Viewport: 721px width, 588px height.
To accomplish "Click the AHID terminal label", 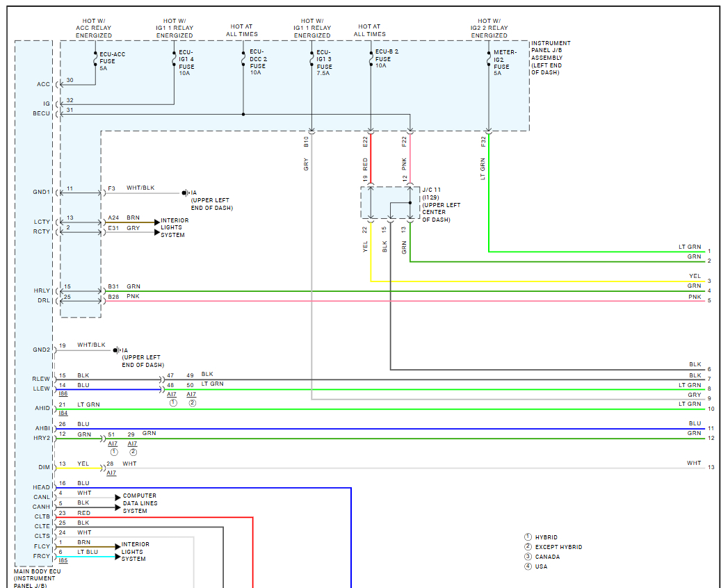I will pos(43,408).
